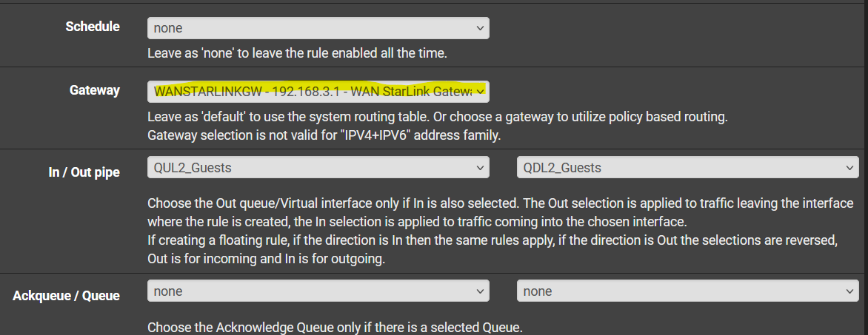Open the Schedule dropdown set to none
The image size is (868, 335).
(318, 28)
